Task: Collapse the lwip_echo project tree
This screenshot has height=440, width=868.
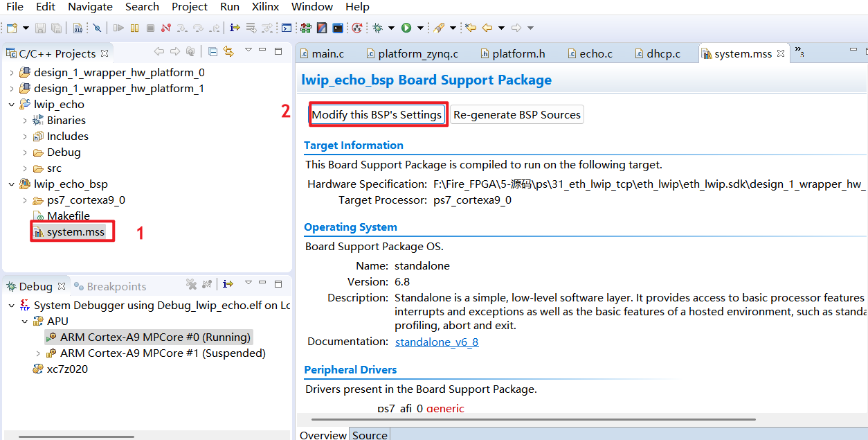Action: pyautogui.click(x=11, y=105)
